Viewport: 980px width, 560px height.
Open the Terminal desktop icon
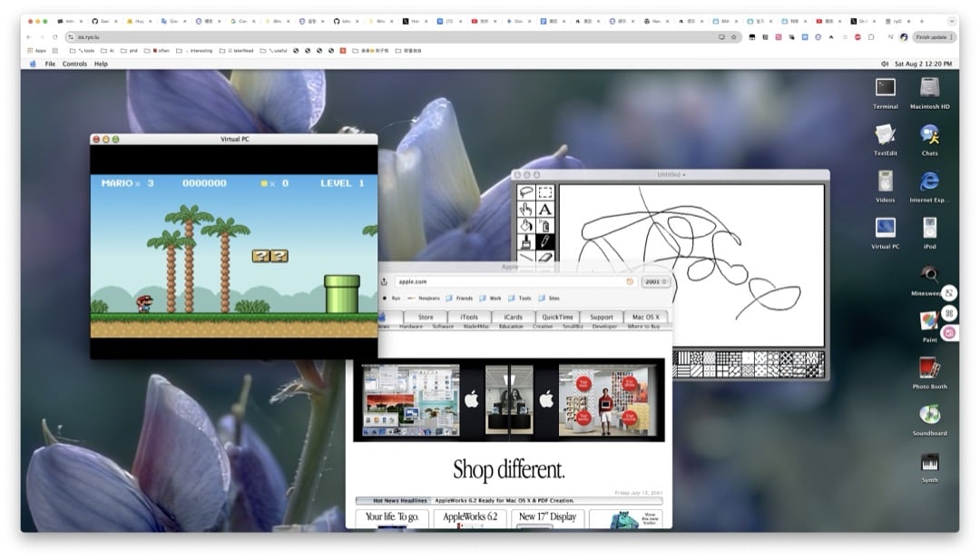(885, 93)
